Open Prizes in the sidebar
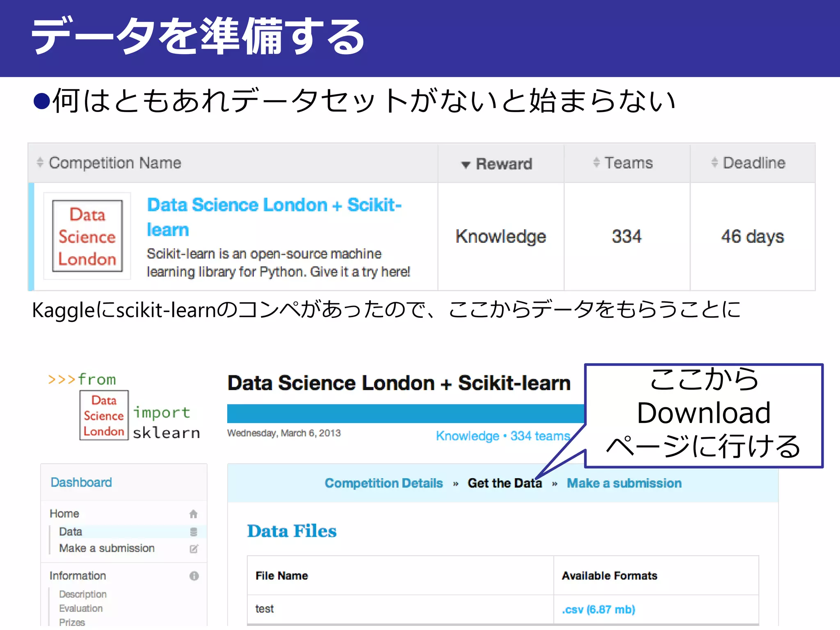Viewport: 840px width, 630px height. point(72,622)
